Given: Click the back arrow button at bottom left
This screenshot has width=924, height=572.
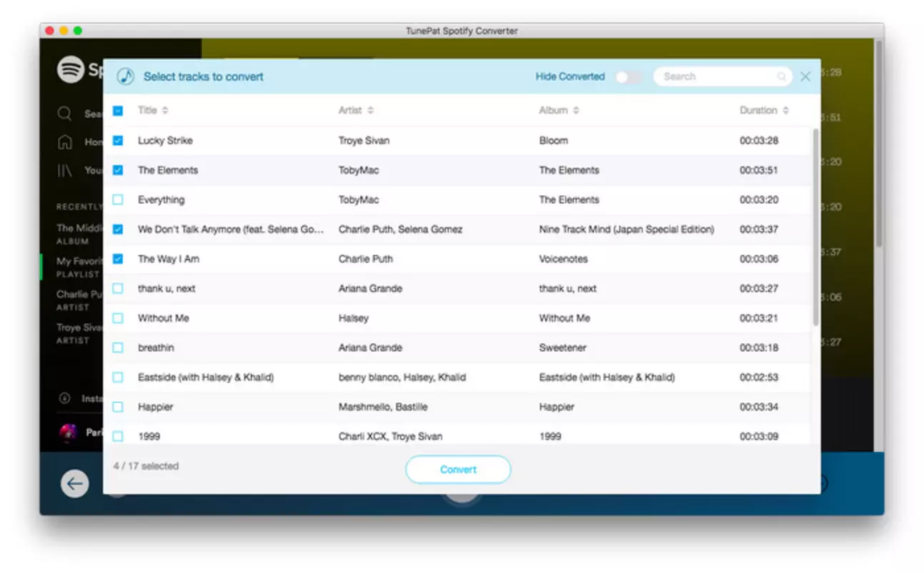Looking at the screenshot, I should coord(75,484).
